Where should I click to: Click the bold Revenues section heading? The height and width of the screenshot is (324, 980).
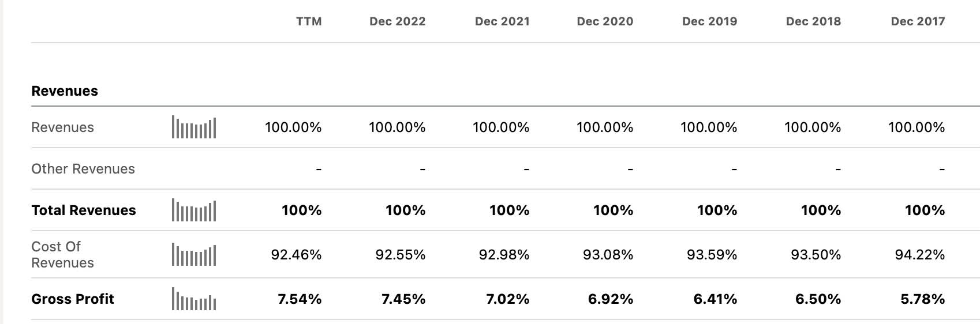pyautogui.click(x=65, y=91)
